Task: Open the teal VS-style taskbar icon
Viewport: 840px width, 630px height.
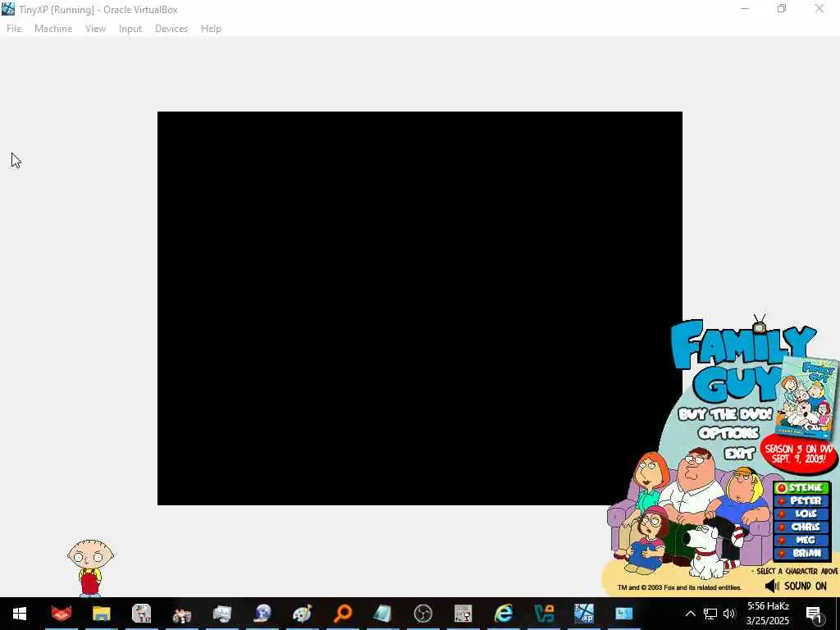Action: pyautogui.click(x=545, y=614)
